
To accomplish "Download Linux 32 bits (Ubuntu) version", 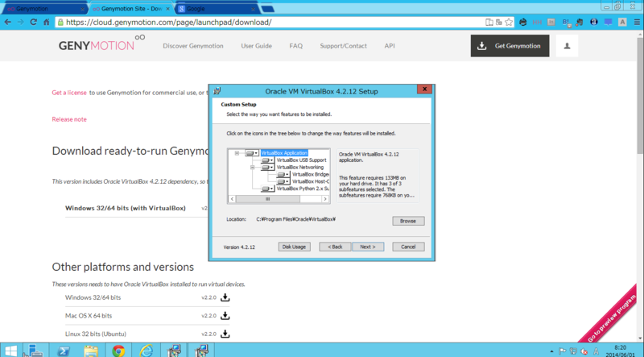I will click(225, 334).
